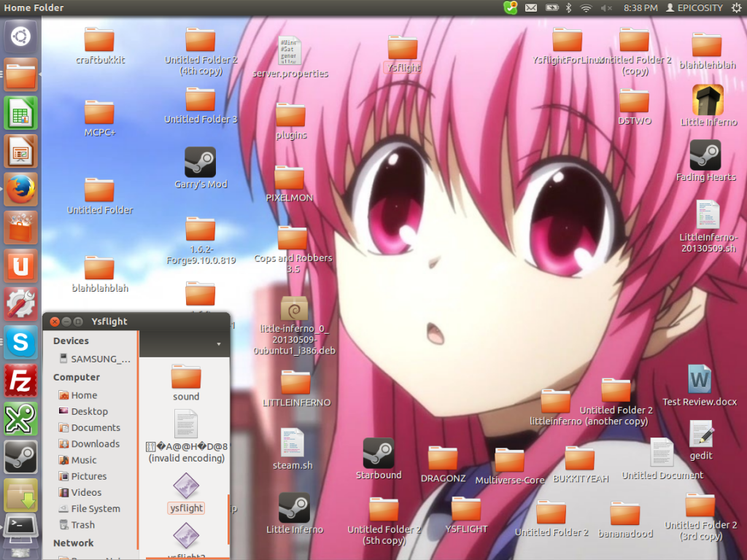Open the messaging envelope indicator menu
Image resolution: width=747 pixels, height=560 pixels.
tap(531, 7)
